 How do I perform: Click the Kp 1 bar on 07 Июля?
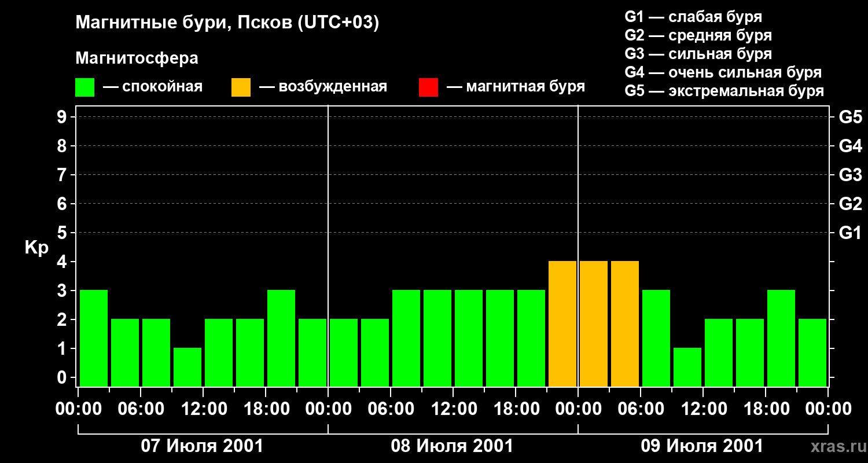187,367
